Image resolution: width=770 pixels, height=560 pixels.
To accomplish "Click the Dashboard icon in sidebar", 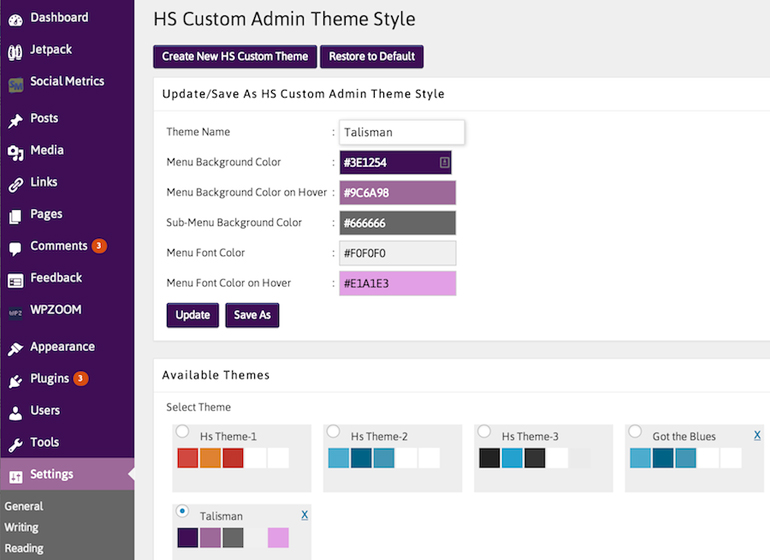I will 15,18.
